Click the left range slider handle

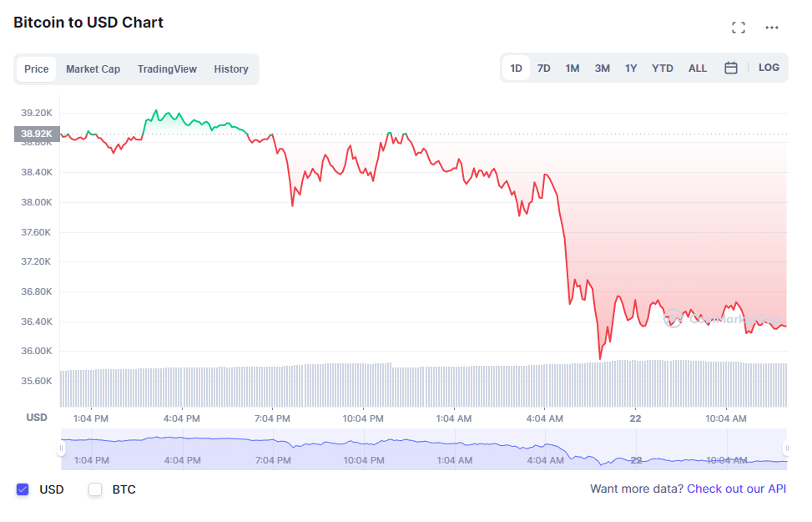61,449
